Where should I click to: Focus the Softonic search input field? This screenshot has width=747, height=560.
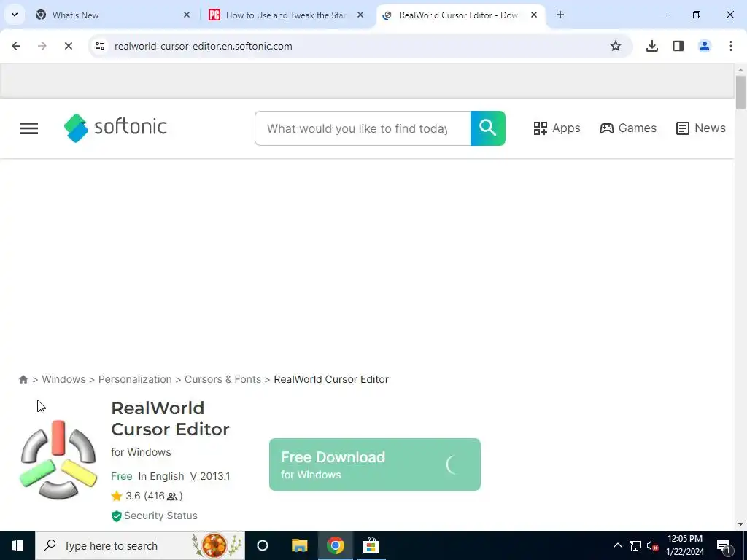(363, 128)
